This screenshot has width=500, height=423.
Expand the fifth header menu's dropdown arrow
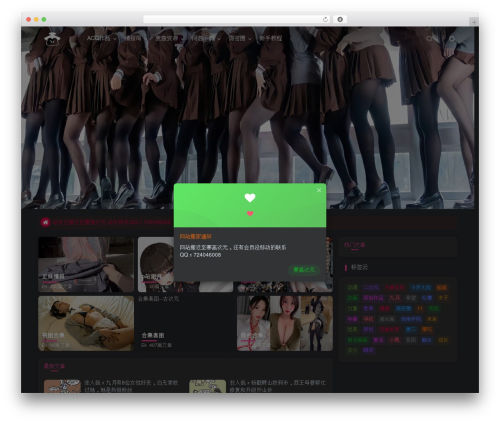point(250,39)
